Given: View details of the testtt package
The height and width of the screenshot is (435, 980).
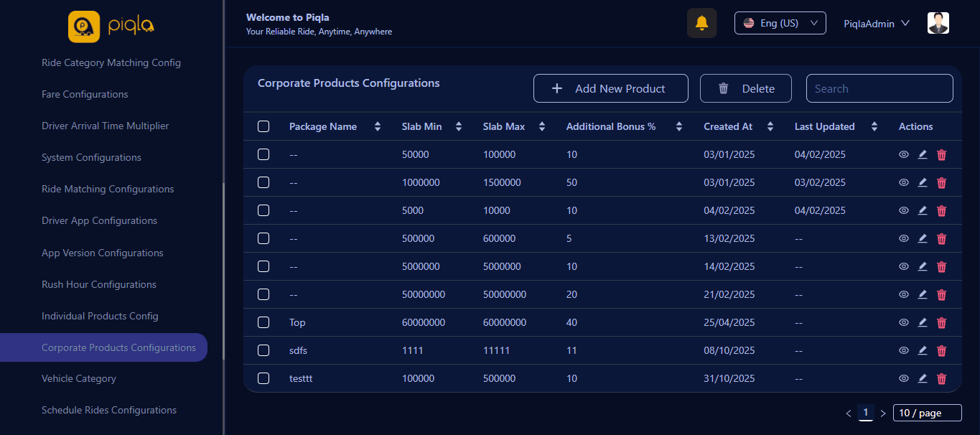Looking at the screenshot, I should (904, 378).
